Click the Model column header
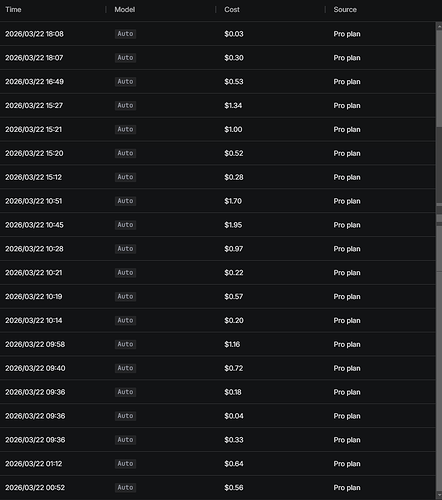 coord(125,10)
